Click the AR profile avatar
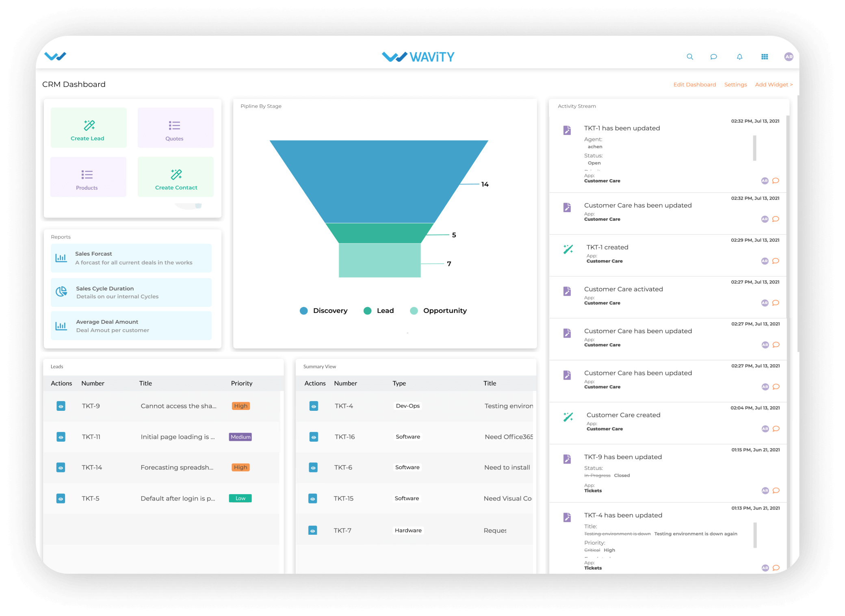Screen dimensions: 845x616 pos(789,56)
